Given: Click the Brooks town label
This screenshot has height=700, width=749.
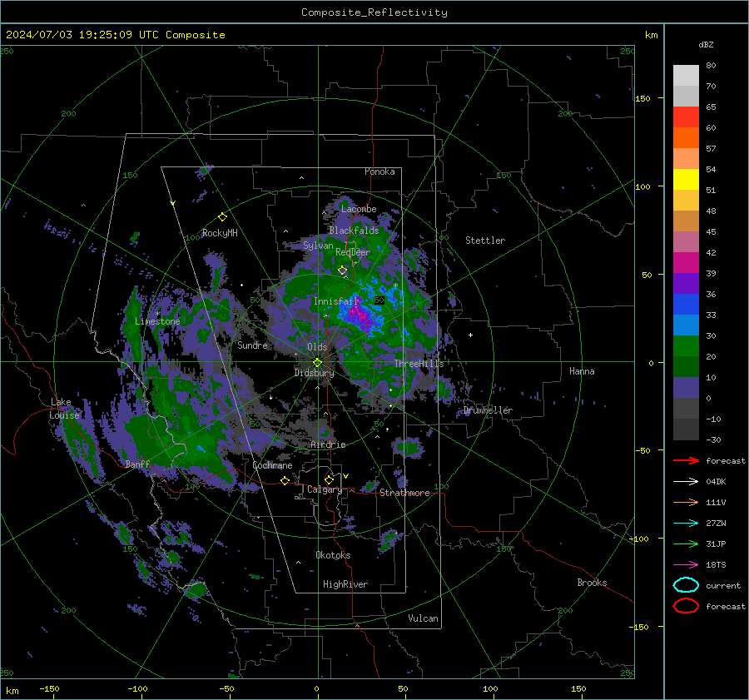Looking at the screenshot, I should tap(592, 583).
